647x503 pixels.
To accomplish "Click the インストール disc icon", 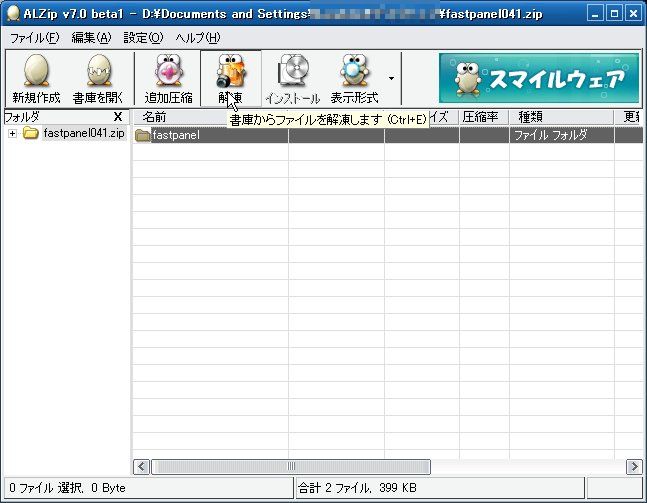I will click(293, 69).
